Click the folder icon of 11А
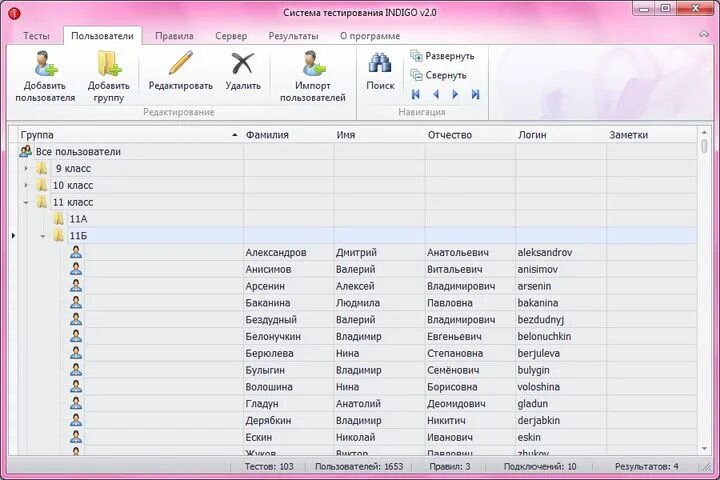Screen dimensions: 720x480 point(58,219)
